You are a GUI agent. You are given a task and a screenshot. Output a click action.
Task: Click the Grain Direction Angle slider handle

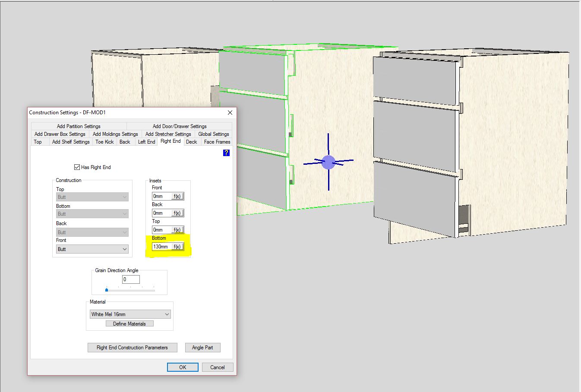click(x=107, y=290)
